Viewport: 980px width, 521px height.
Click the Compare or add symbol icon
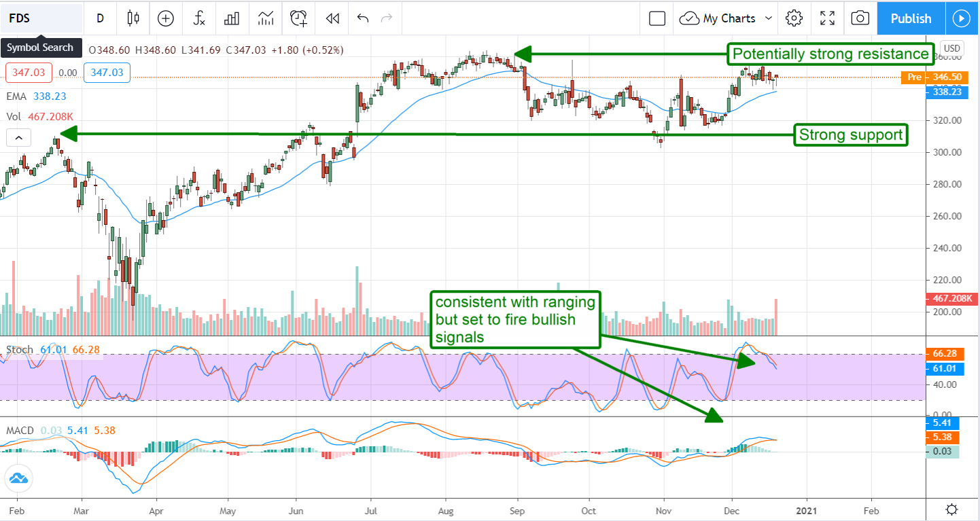pyautogui.click(x=166, y=18)
